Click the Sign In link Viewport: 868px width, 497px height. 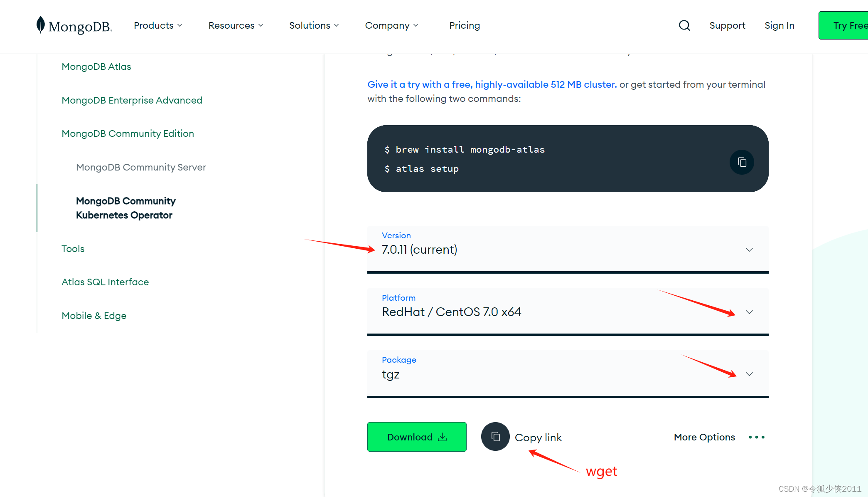[x=779, y=25]
